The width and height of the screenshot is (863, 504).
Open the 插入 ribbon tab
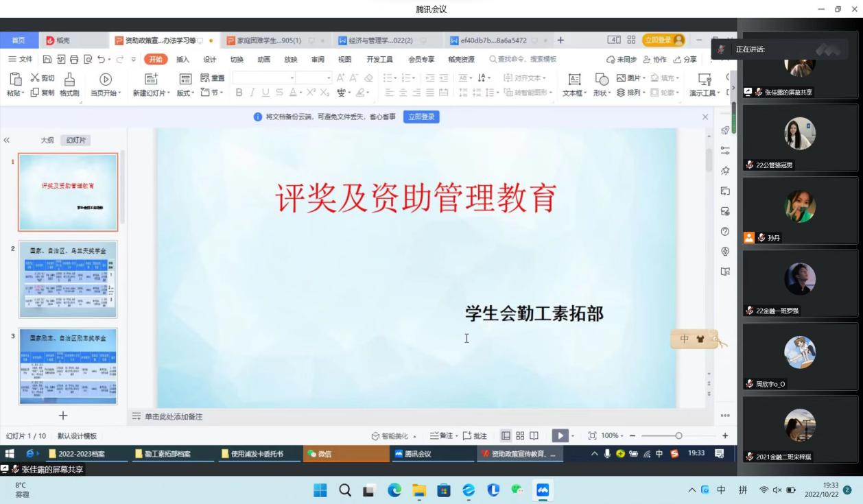(182, 60)
